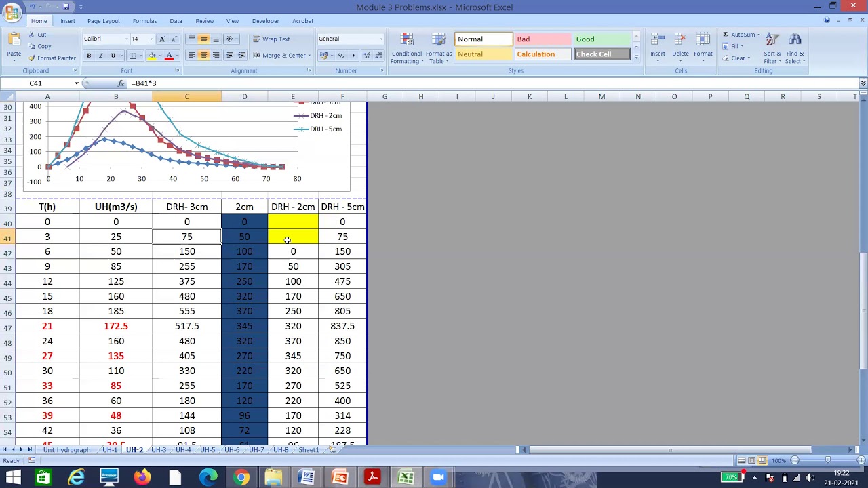This screenshot has width=868, height=488.
Task: Open the Conditional Formatting menu
Action: [407, 48]
